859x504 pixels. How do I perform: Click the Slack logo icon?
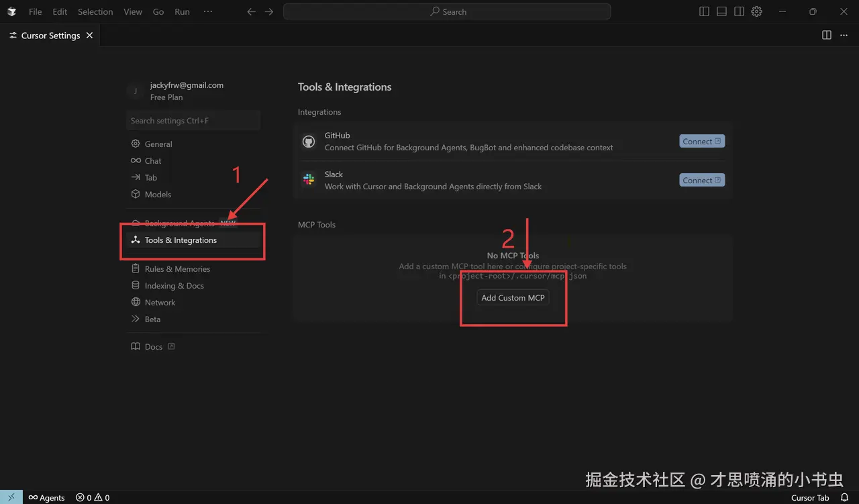click(309, 180)
